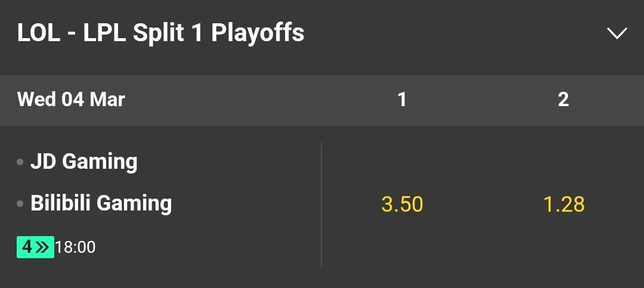This screenshot has height=288, width=644.
Task: Tap the downward chevron at top right
Action: pyautogui.click(x=617, y=33)
